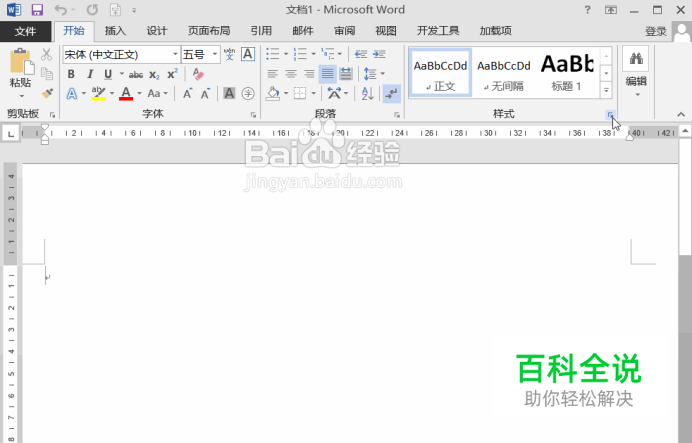This screenshot has width=692, height=443.
Task: Apply the 标题 1 Heading style
Action: click(567, 73)
